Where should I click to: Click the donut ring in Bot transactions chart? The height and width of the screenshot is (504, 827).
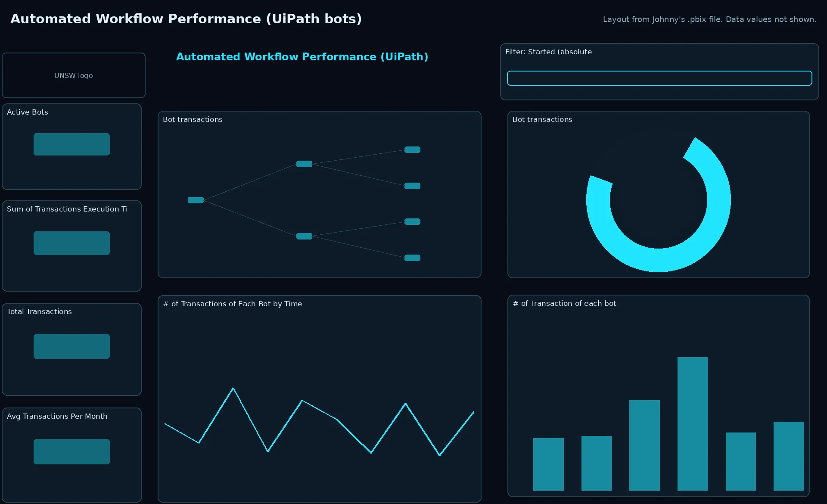[x=658, y=260]
